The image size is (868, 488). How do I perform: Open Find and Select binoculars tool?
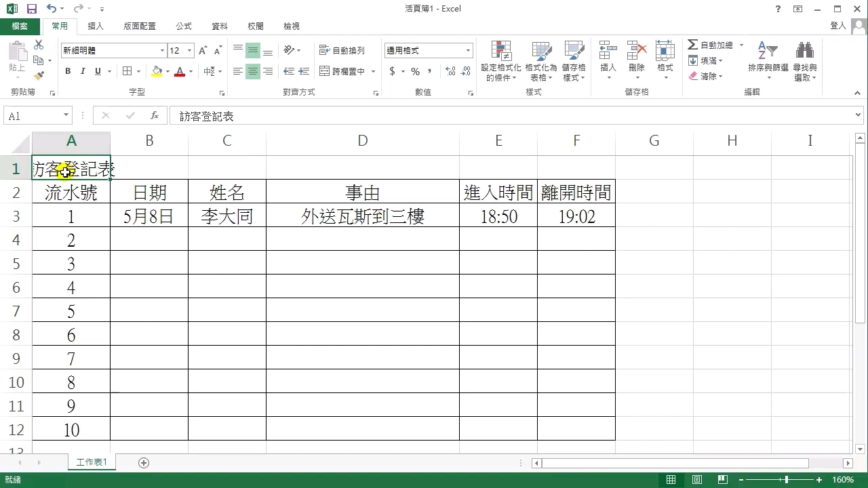tap(805, 61)
